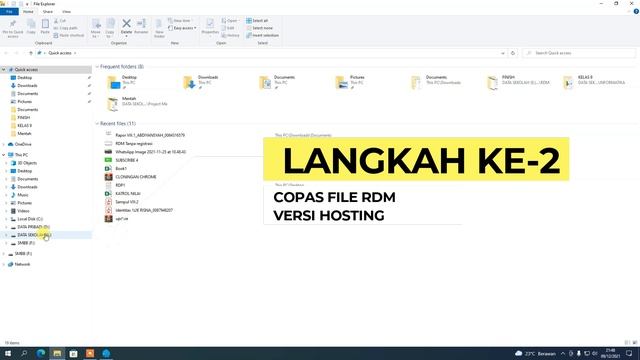The width and height of the screenshot is (640, 360).
Task: Open the address bar history dropdown
Action: pyautogui.click(x=502, y=53)
